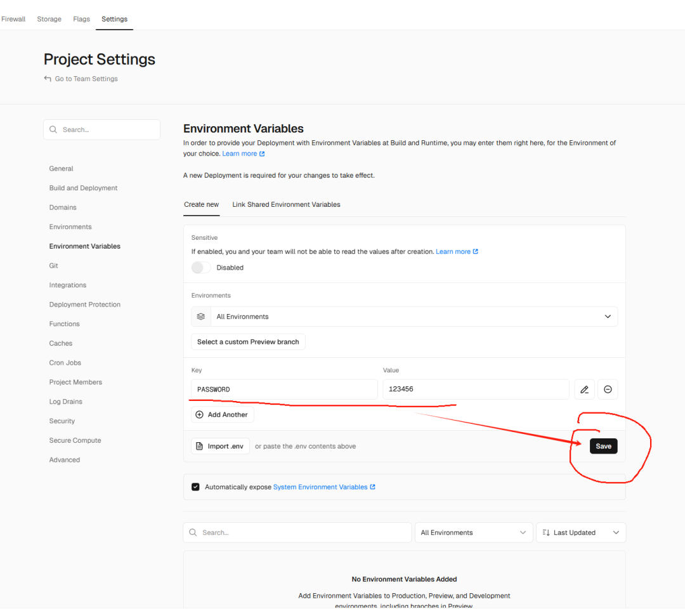Image resolution: width=685 pixels, height=616 pixels.
Task: Remove the variable row with minus icon
Action: tap(608, 390)
